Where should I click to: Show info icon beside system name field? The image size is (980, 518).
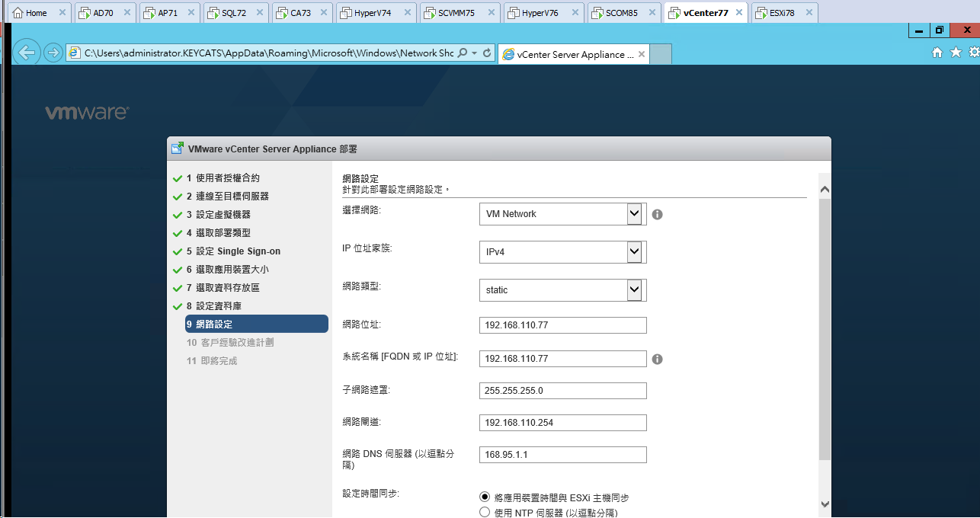tap(657, 359)
